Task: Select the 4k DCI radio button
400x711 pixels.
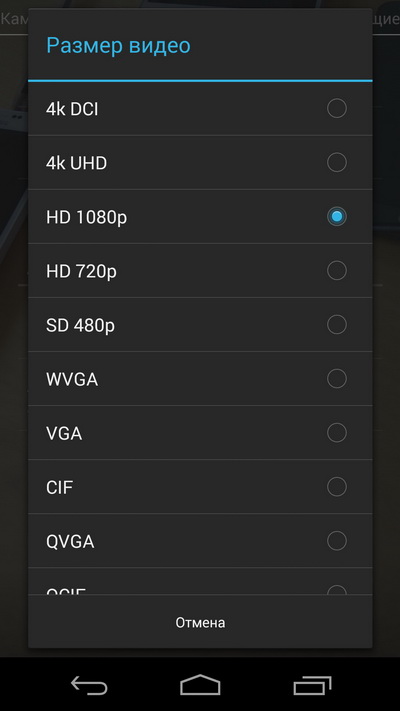Action: (x=337, y=108)
